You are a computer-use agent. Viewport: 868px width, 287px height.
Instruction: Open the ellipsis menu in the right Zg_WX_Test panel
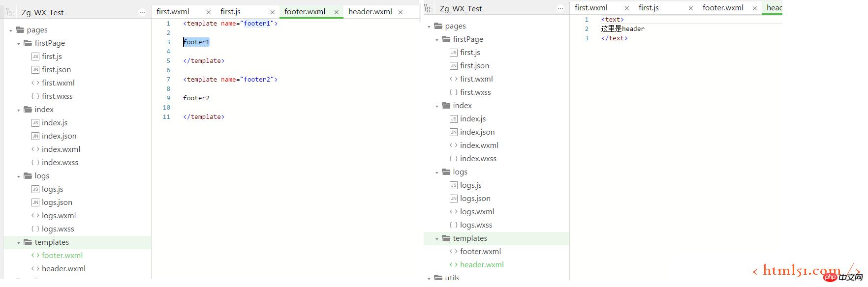(560, 9)
